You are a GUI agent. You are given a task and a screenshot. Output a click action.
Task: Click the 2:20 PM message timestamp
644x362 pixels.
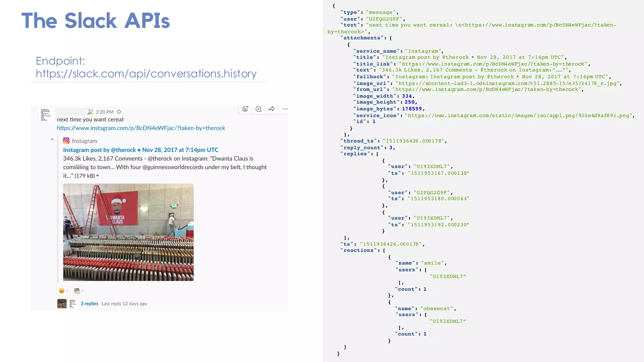point(105,112)
